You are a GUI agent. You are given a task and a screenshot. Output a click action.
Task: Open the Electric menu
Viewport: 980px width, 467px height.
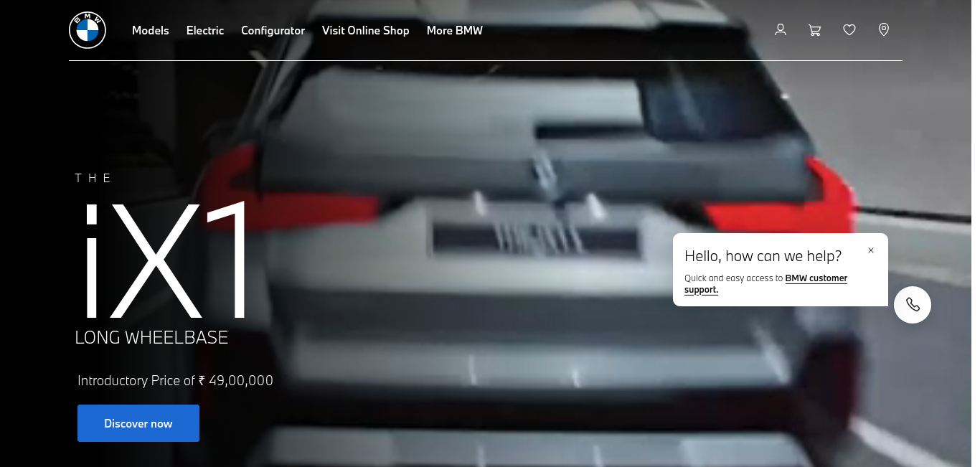coord(205,30)
